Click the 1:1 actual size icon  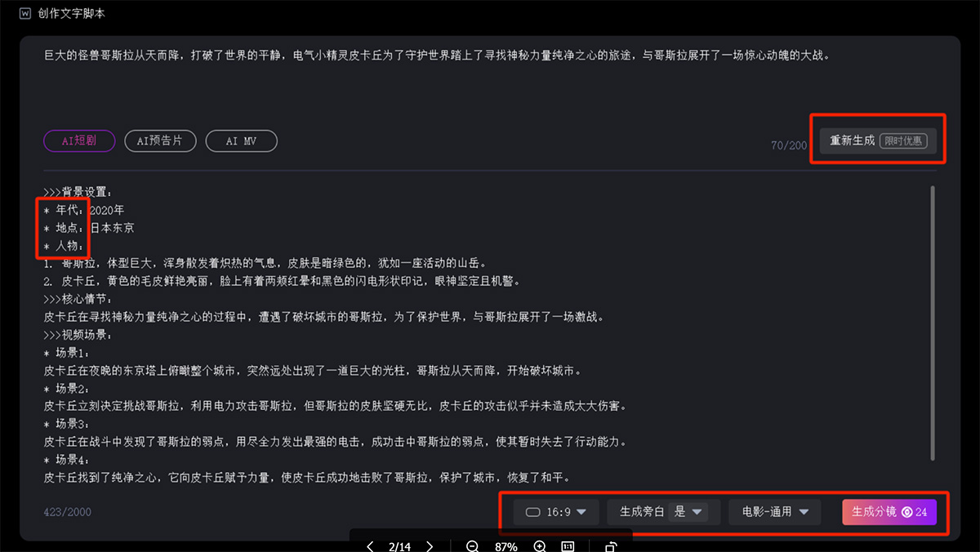click(568, 545)
